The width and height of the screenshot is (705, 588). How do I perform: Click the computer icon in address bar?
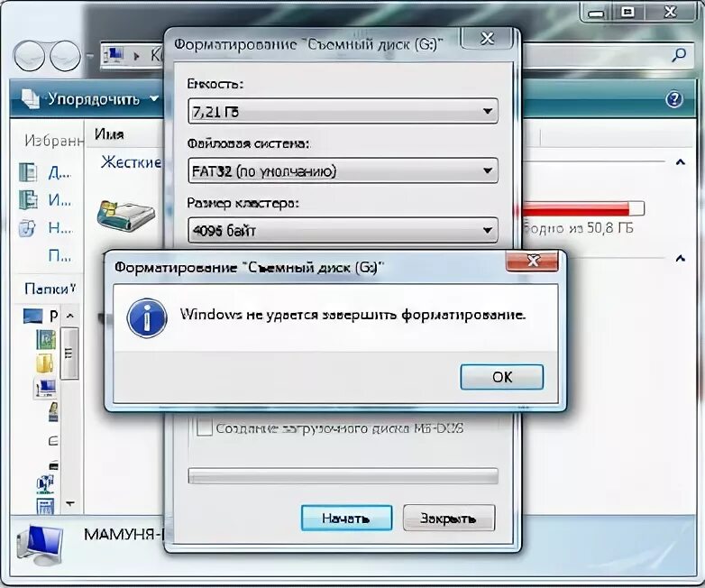(115, 55)
